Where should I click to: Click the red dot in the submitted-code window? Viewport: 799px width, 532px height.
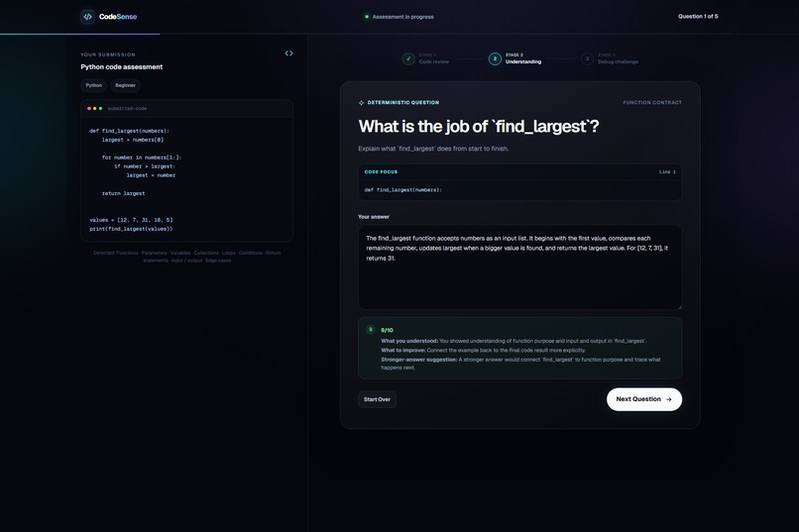pyautogui.click(x=89, y=108)
